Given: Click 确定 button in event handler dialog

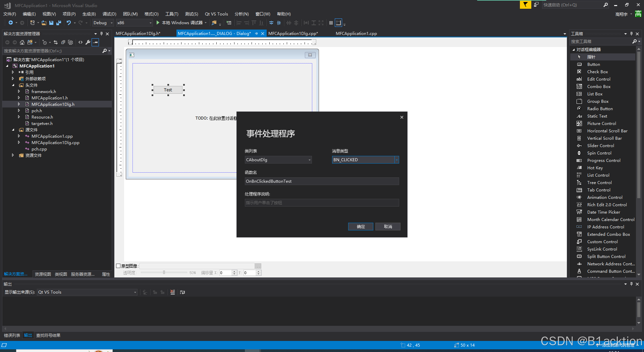Looking at the screenshot, I should coord(361,227).
